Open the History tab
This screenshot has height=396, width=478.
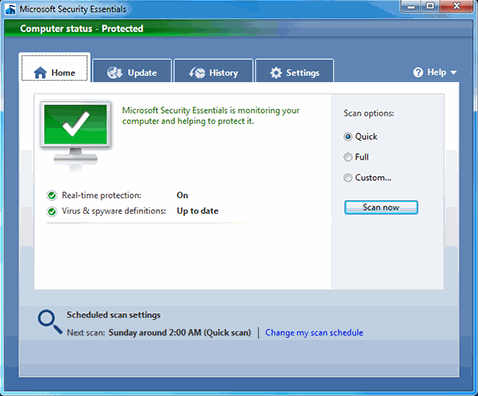213,71
